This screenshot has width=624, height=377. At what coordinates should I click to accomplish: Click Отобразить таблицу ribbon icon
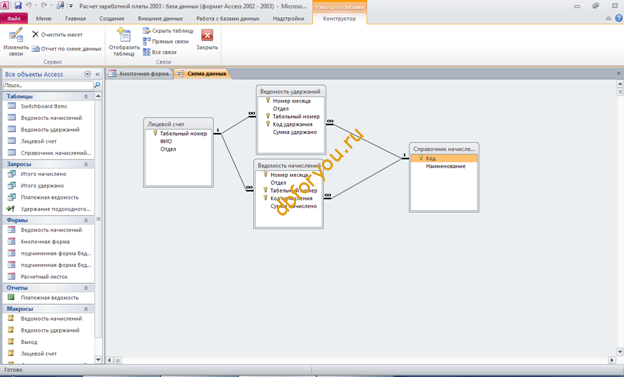pyautogui.click(x=124, y=42)
